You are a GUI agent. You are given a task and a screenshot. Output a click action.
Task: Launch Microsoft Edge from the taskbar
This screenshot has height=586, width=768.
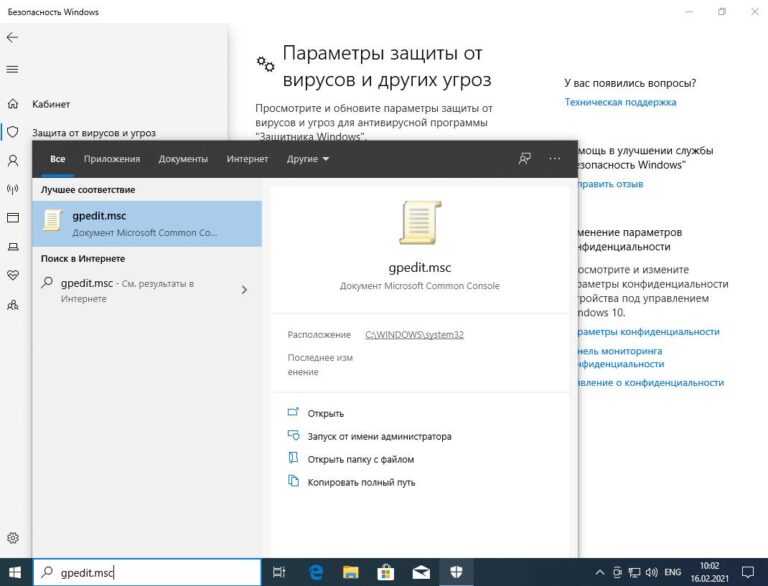tap(316, 572)
